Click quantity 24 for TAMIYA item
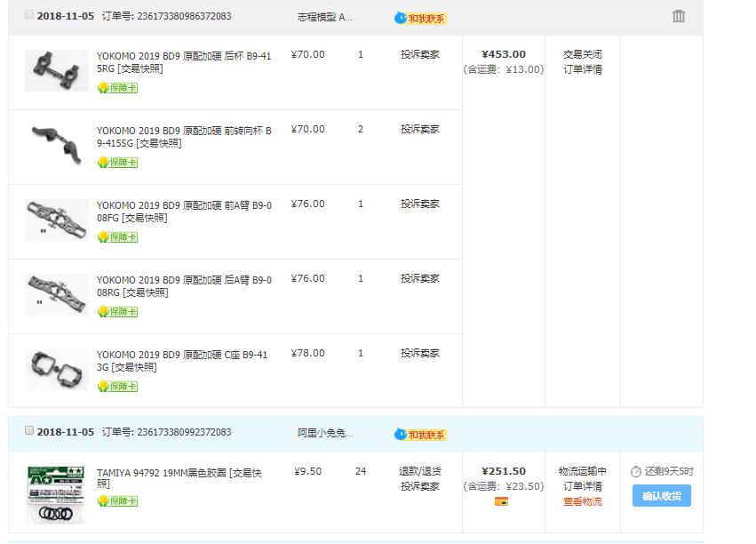 tap(361, 471)
